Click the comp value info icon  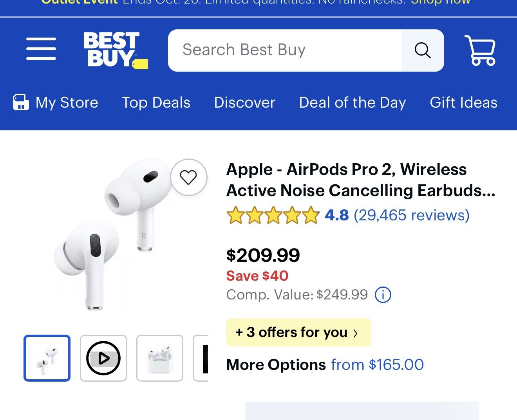point(383,295)
